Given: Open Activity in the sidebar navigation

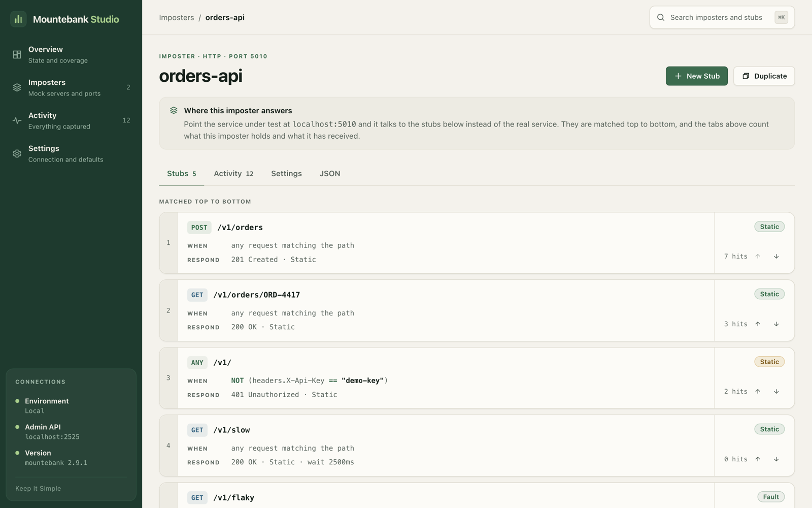Looking at the screenshot, I should (x=71, y=120).
